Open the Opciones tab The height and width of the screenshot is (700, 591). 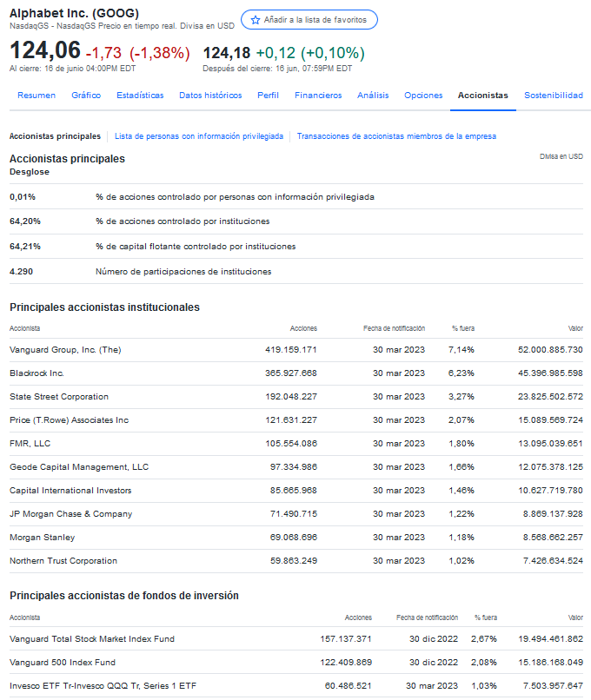click(x=423, y=95)
